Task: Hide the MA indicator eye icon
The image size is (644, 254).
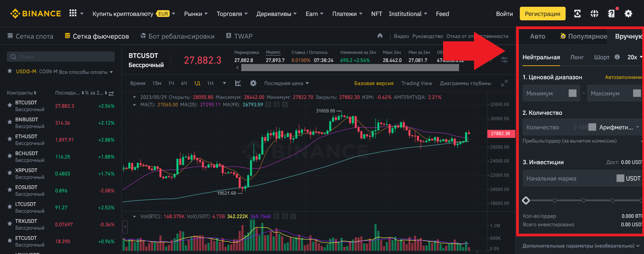Action: pyautogui.click(x=268, y=105)
